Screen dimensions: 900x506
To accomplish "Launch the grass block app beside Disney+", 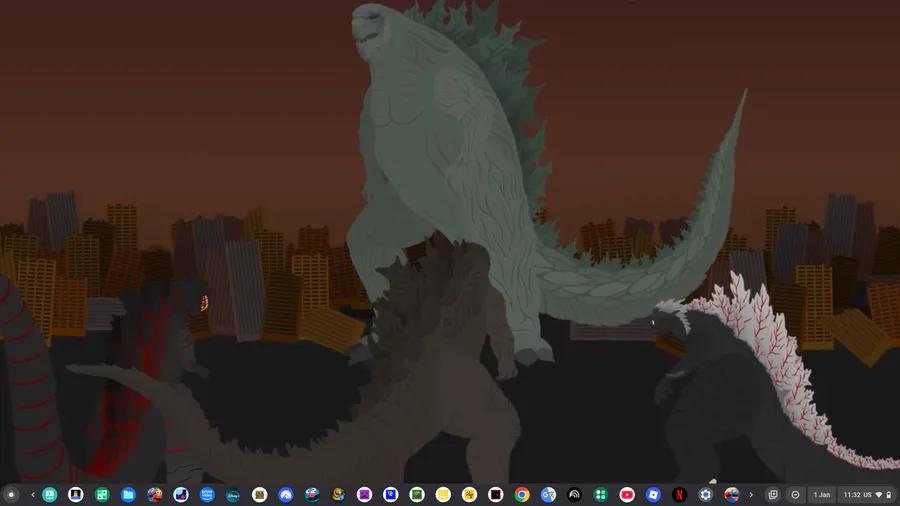I will [259, 495].
